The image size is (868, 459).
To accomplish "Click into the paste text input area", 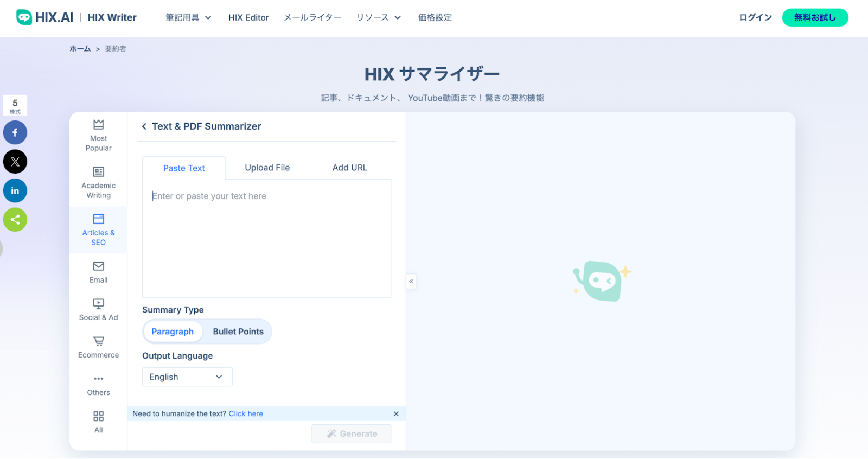I will 266,239.
